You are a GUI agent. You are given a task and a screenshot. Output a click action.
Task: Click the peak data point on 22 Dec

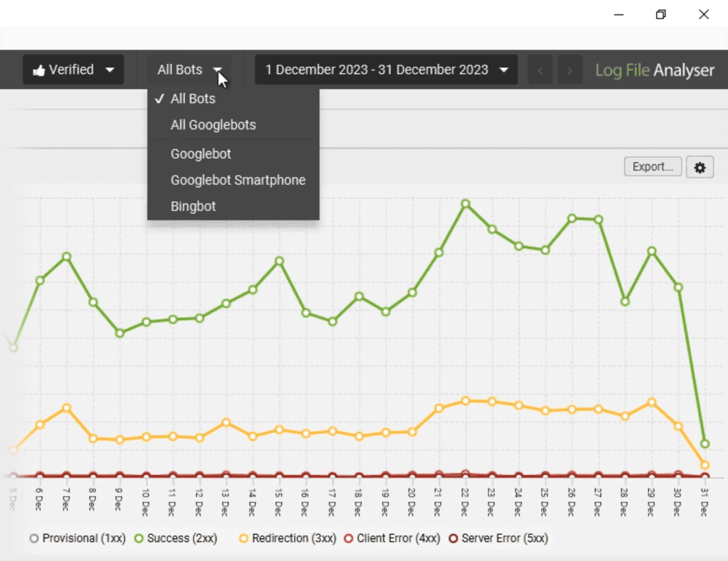465,203
